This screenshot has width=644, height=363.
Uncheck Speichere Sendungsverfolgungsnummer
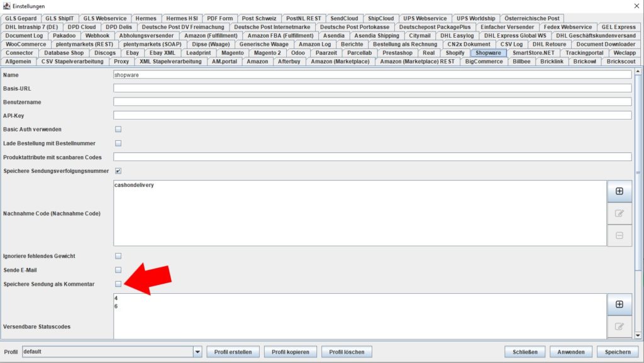click(118, 171)
